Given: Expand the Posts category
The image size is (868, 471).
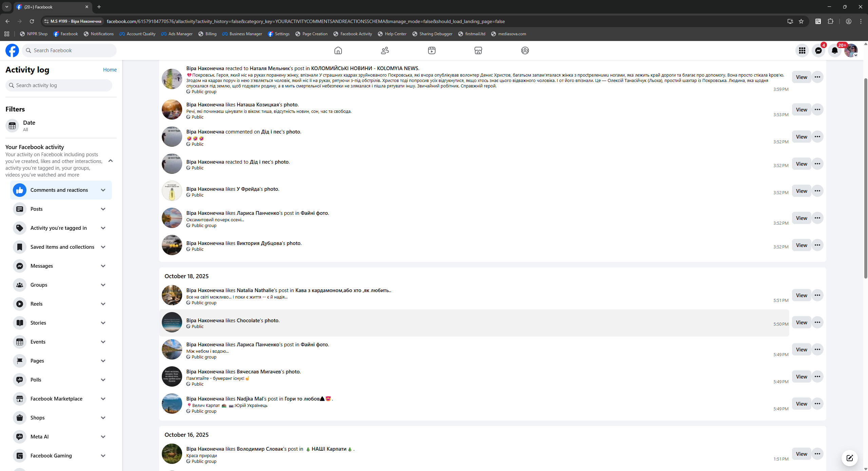Looking at the screenshot, I should click(103, 209).
